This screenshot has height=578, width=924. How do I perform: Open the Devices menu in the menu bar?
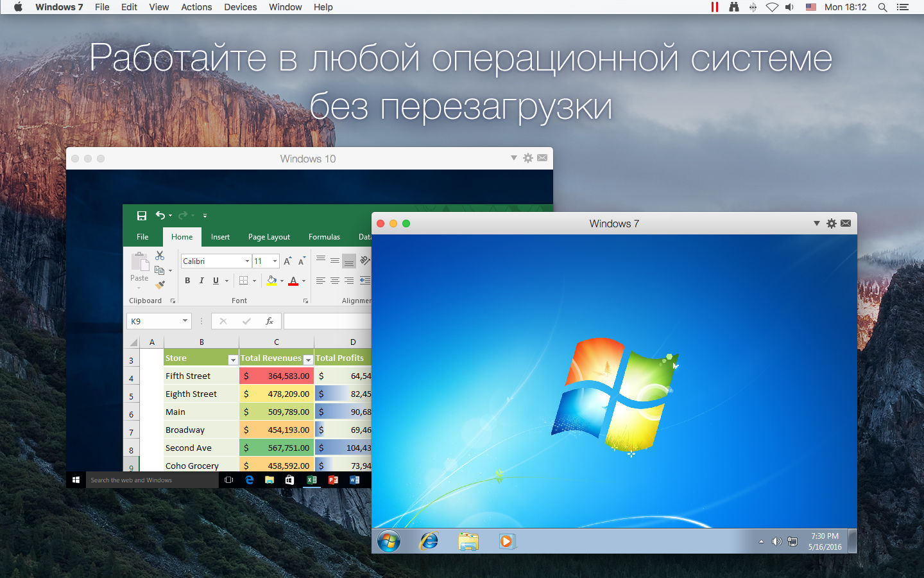tap(240, 7)
